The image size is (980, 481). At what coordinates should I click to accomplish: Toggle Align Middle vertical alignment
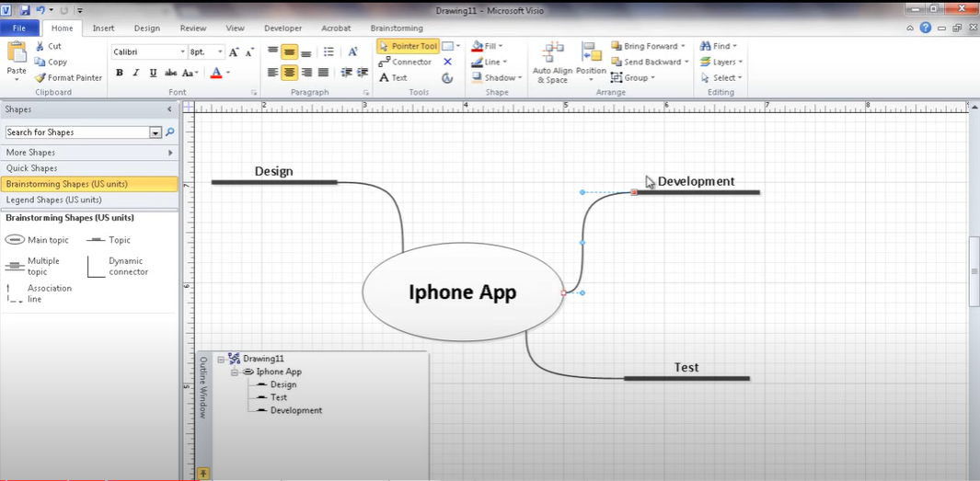pos(289,52)
